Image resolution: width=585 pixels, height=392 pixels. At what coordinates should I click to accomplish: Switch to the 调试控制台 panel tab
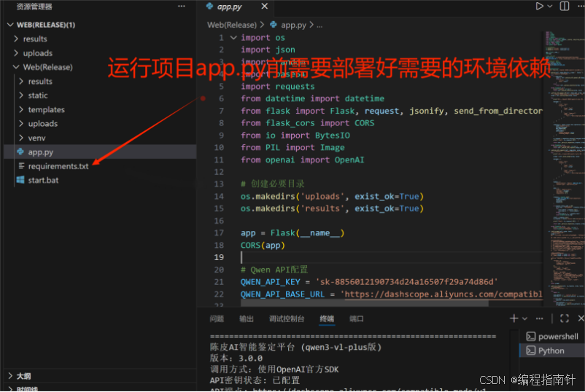click(x=287, y=318)
